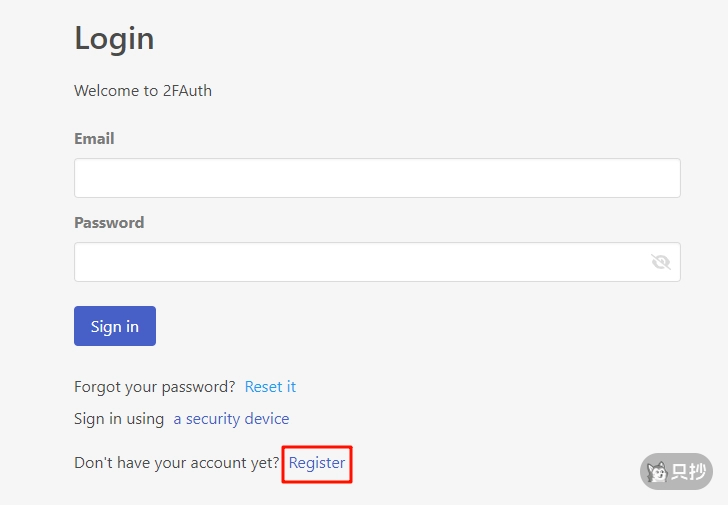Focus the Password input field
Viewport: 728px width, 505px height.
(360, 262)
